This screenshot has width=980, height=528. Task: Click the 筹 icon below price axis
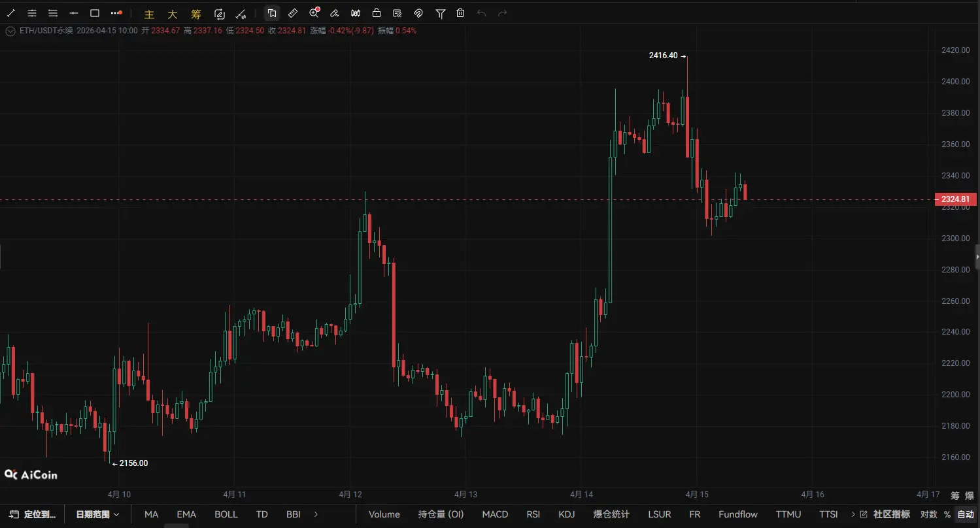pyautogui.click(x=955, y=496)
